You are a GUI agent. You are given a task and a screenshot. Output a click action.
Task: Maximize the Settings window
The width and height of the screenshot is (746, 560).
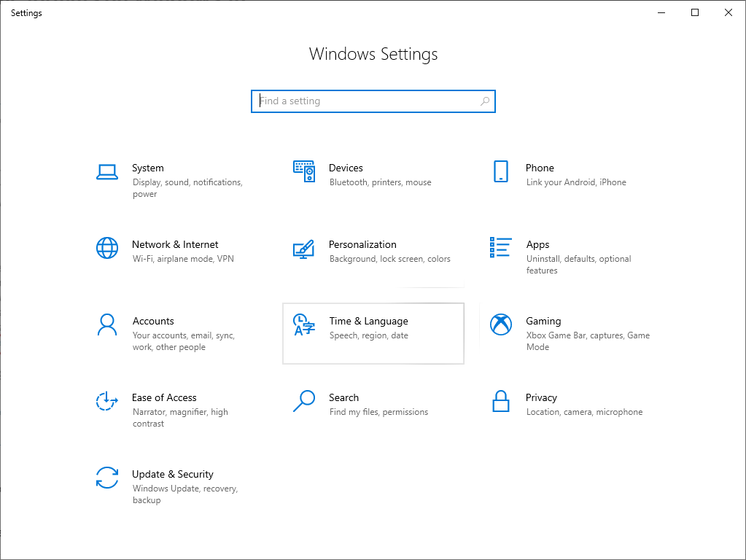point(695,13)
